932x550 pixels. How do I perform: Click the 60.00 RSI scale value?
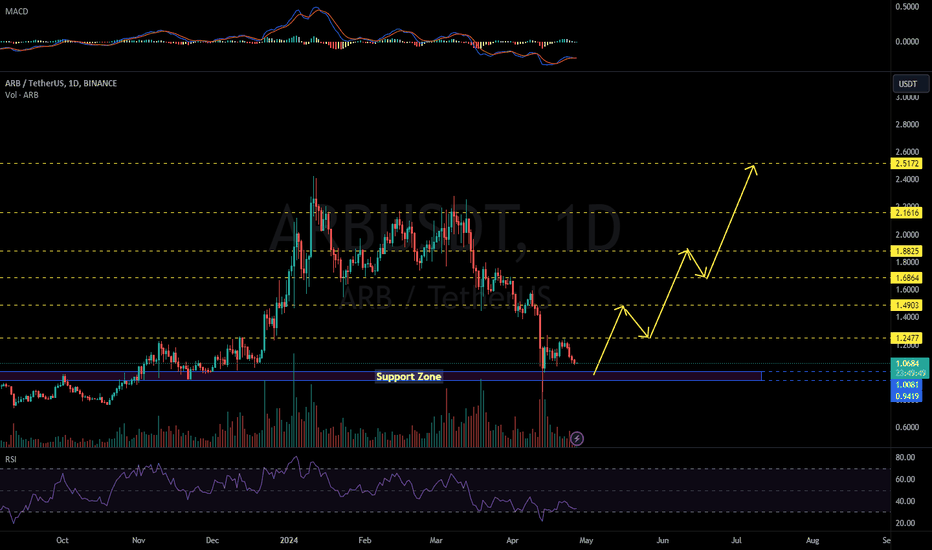point(905,479)
